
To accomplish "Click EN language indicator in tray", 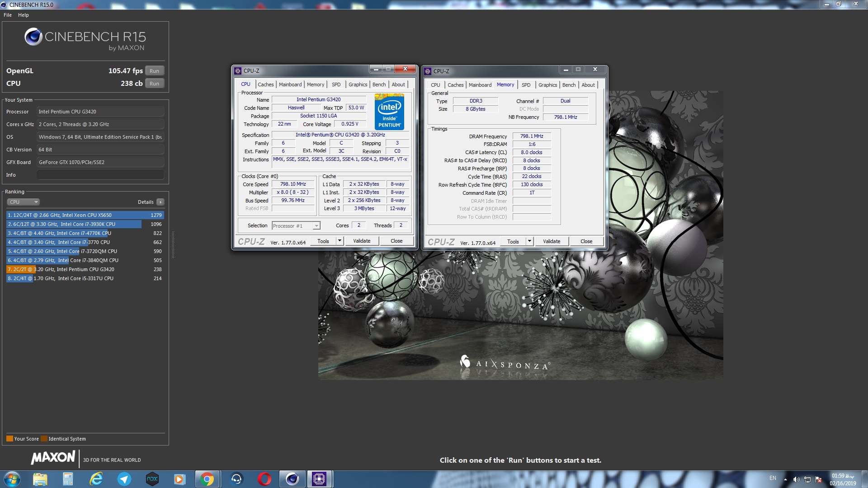I will (773, 478).
